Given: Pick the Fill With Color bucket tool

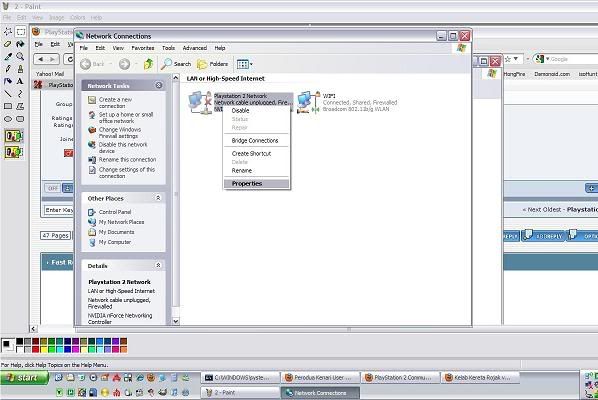Looking at the screenshot, I should point(20,44).
